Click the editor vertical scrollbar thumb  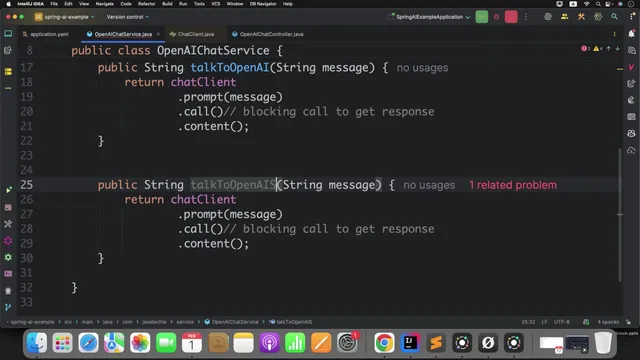[620, 214]
